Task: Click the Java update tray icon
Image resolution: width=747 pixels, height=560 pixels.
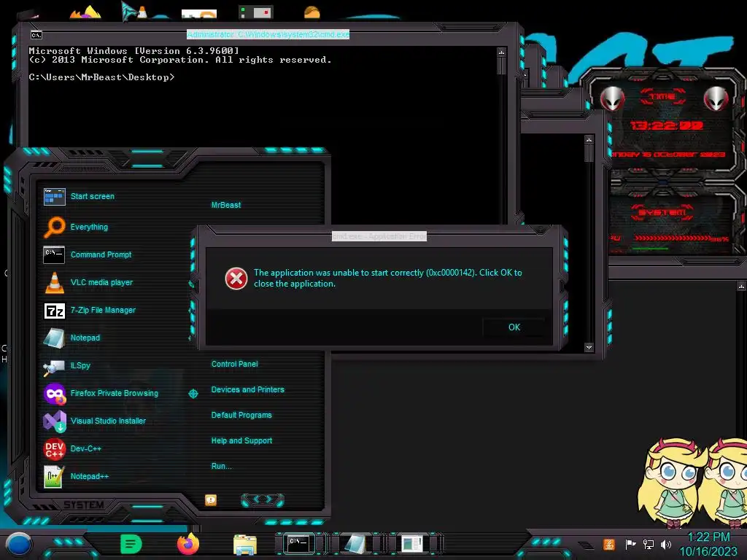Action: (609, 544)
